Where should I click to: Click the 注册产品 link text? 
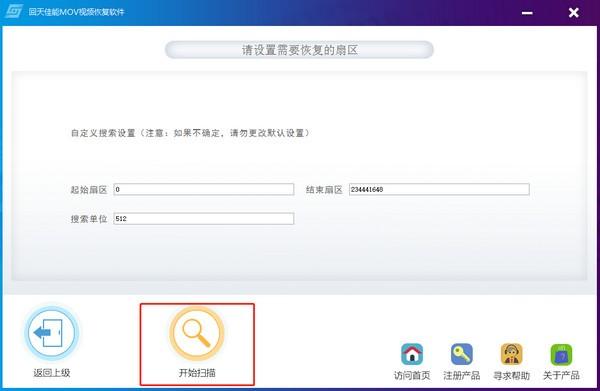pos(462,376)
